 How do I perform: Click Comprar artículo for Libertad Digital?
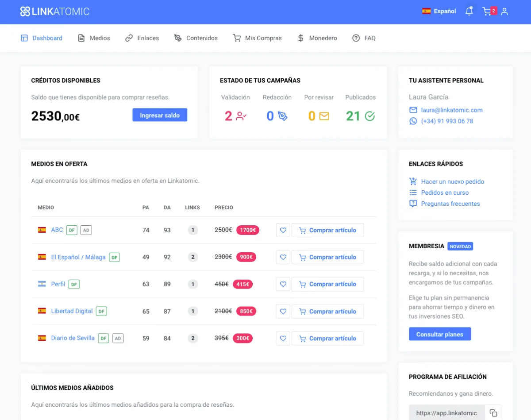tap(327, 312)
